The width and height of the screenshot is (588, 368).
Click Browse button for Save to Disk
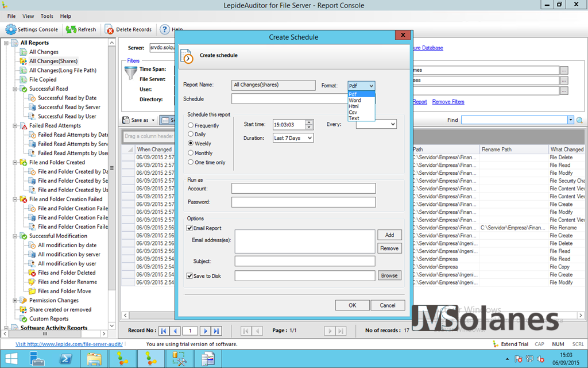390,275
